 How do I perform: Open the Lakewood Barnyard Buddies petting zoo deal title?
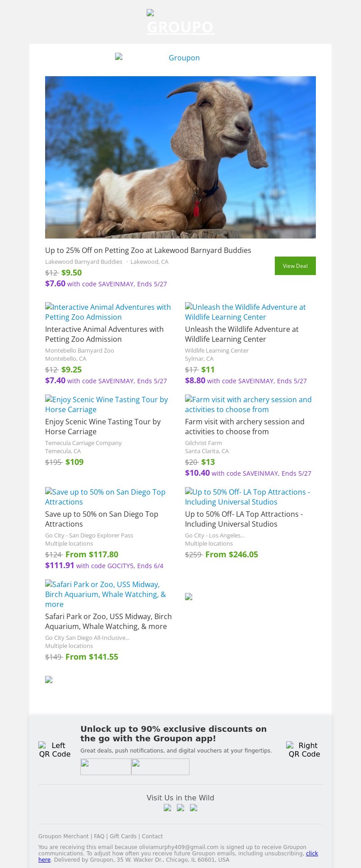tap(148, 250)
